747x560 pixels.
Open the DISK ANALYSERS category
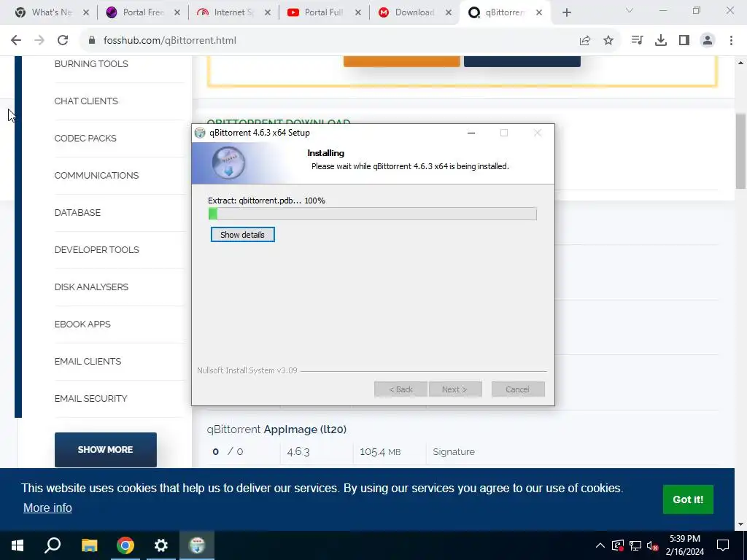91,287
